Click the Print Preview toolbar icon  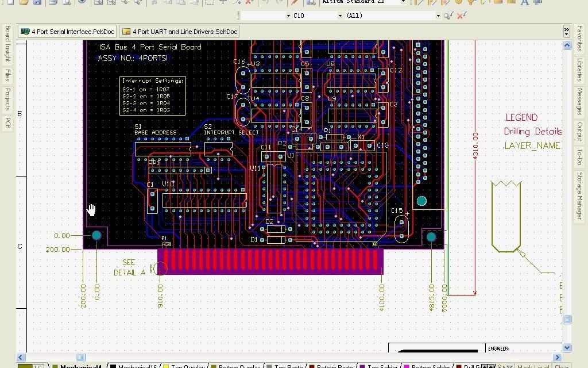point(66,3)
